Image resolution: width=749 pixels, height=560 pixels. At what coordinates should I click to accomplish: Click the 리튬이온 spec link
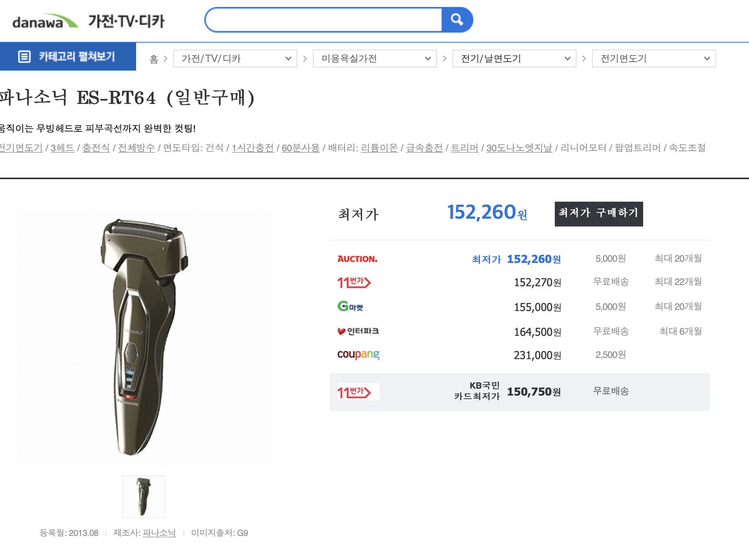pyautogui.click(x=379, y=148)
